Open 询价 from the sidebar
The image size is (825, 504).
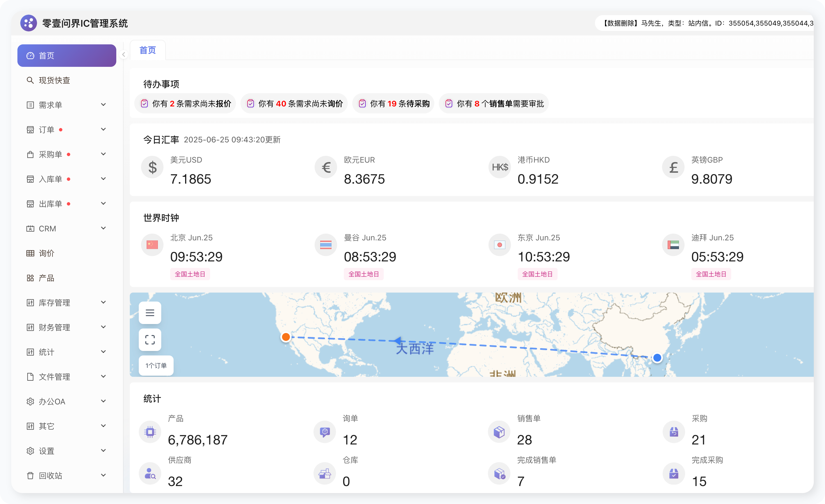(67, 253)
